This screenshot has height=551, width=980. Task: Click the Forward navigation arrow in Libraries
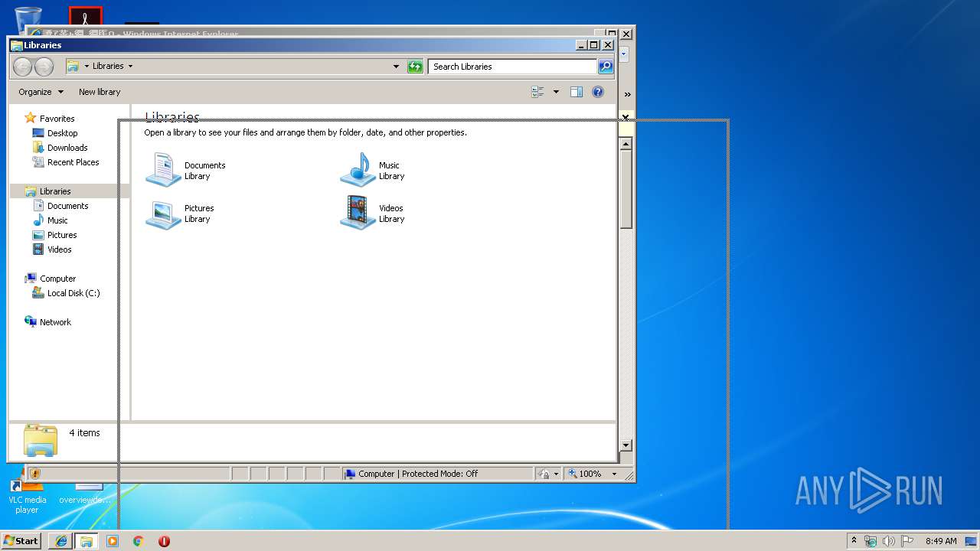point(44,67)
